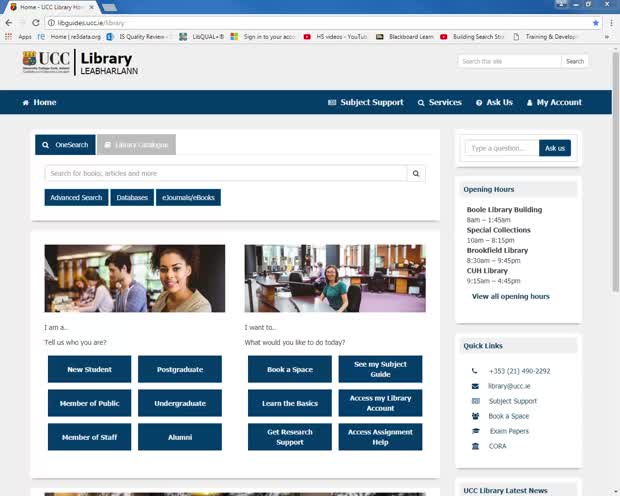This screenshot has width=620, height=496.
Task: Click the Type a question input field
Action: tap(501, 148)
